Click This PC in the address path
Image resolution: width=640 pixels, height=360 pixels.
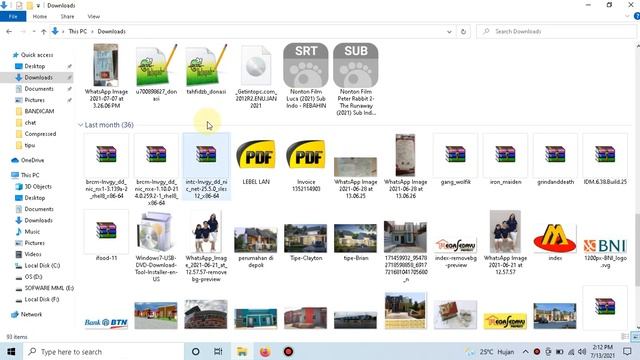tap(78, 31)
